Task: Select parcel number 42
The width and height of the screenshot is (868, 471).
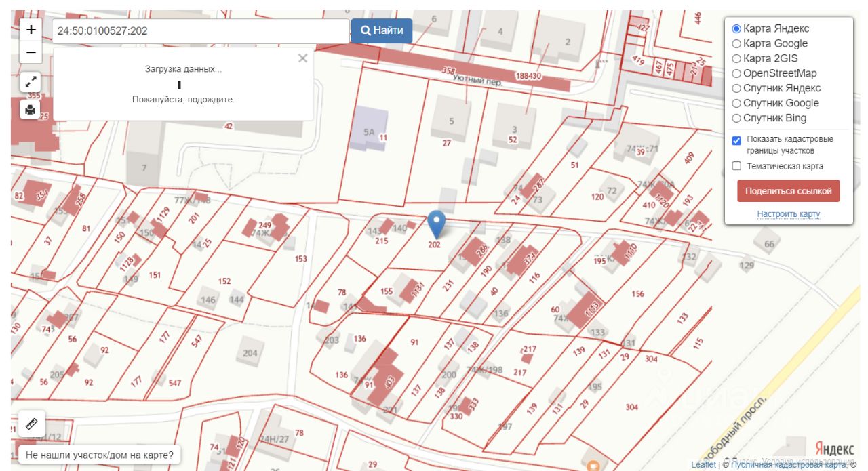Action: click(x=229, y=126)
